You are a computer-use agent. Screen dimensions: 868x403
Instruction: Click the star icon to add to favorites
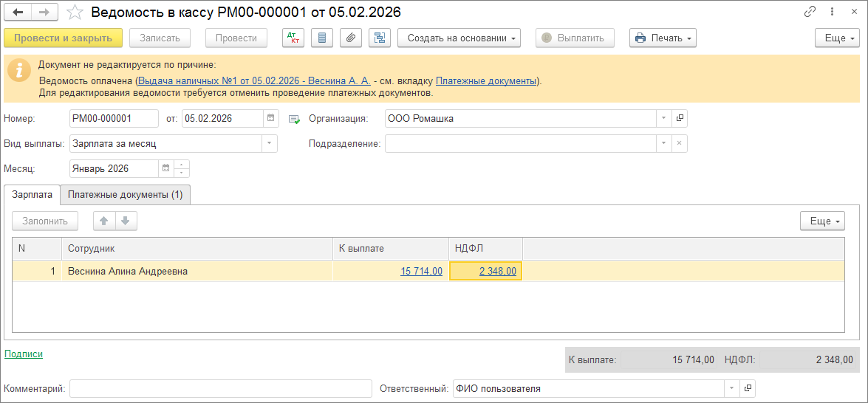(75, 13)
